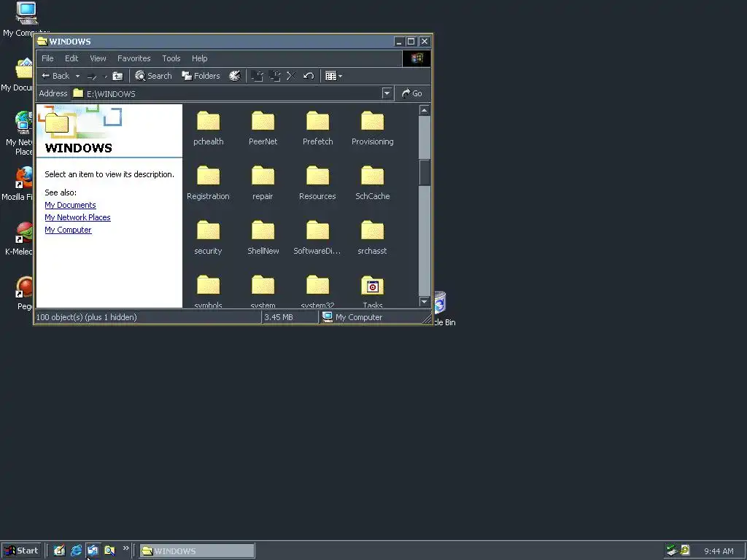Select the pchealth folder
The width and height of the screenshot is (747, 560).
click(x=208, y=128)
